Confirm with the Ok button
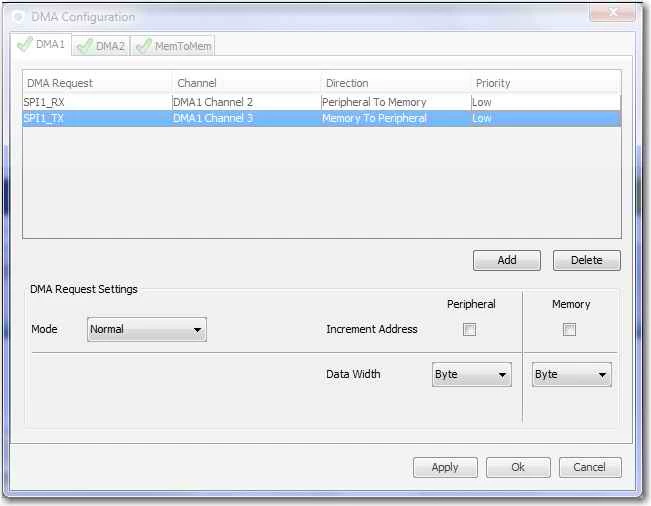The height and width of the screenshot is (506, 651). point(518,467)
